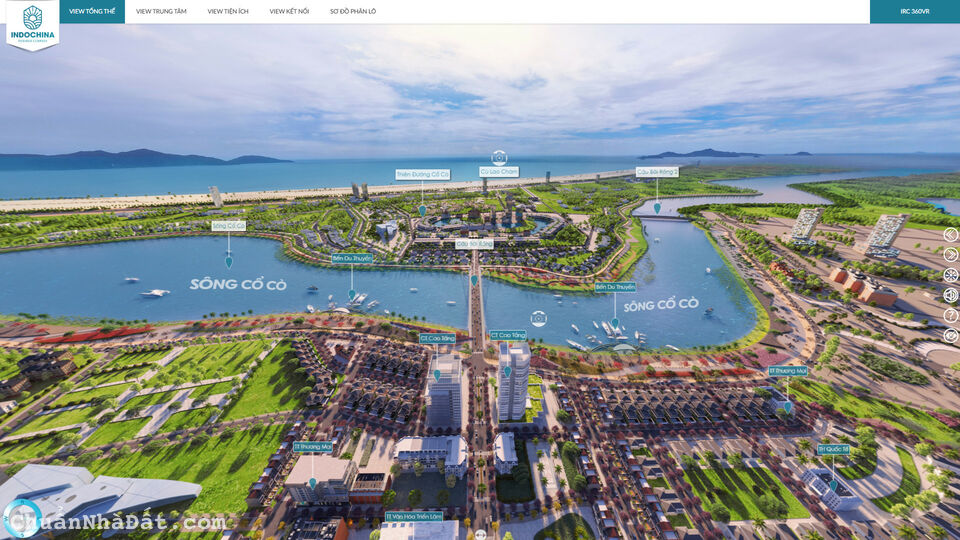The image size is (960, 540).
Task: Open Sơ Đồ Phân Lô
Action: pos(353,11)
